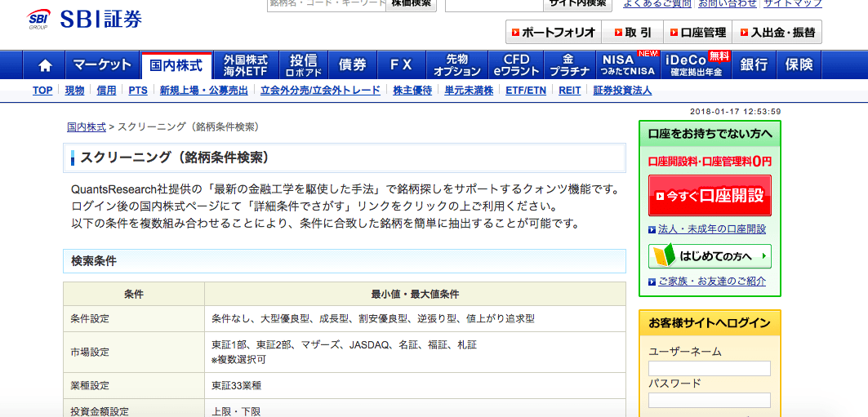Open the iDeCo 確定拠出年金 tab
This screenshot has height=417, width=868.
point(697,65)
